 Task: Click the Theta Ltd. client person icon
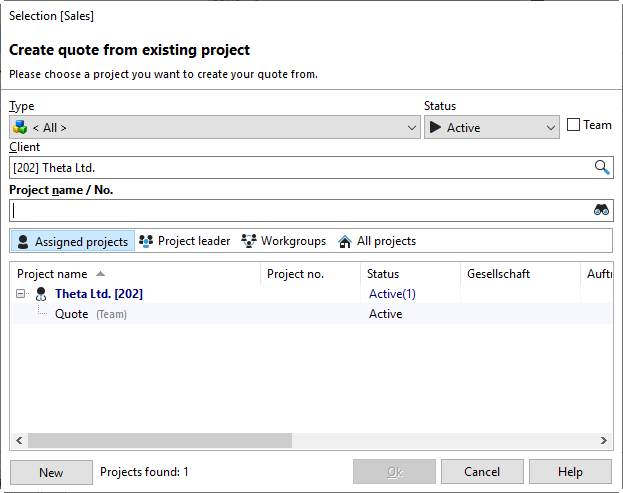(x=41, y=294)
